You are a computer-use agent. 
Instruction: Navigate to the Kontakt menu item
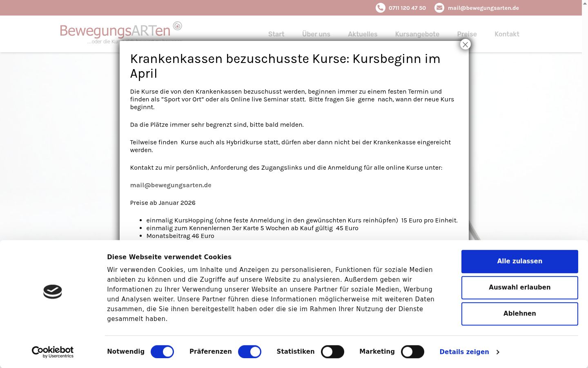click(507, 34)
